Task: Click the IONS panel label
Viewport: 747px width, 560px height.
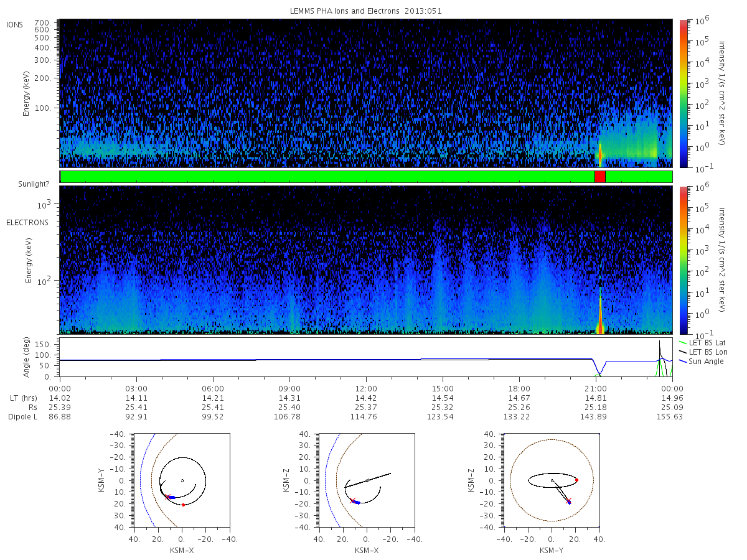Action: coord(16,24)
